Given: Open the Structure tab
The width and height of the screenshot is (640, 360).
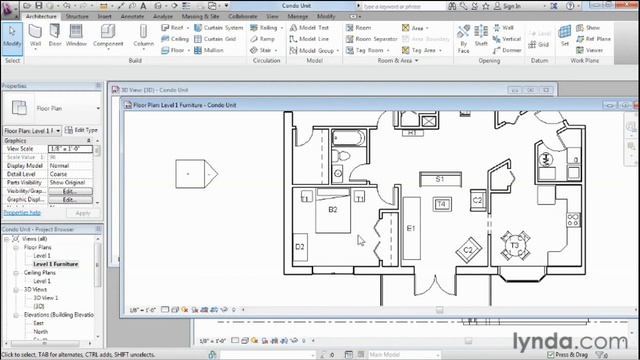Looking at the screenshot, I should (x=77, y=16).
